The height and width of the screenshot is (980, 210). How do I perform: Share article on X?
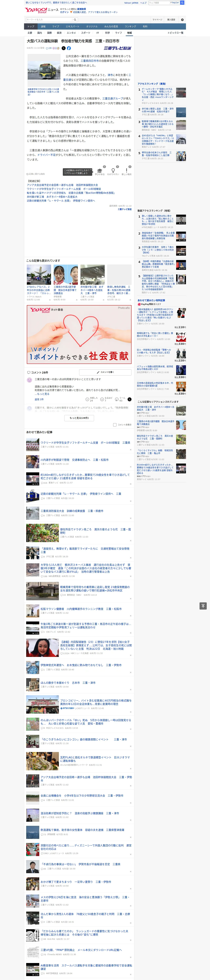click(64, 48)
